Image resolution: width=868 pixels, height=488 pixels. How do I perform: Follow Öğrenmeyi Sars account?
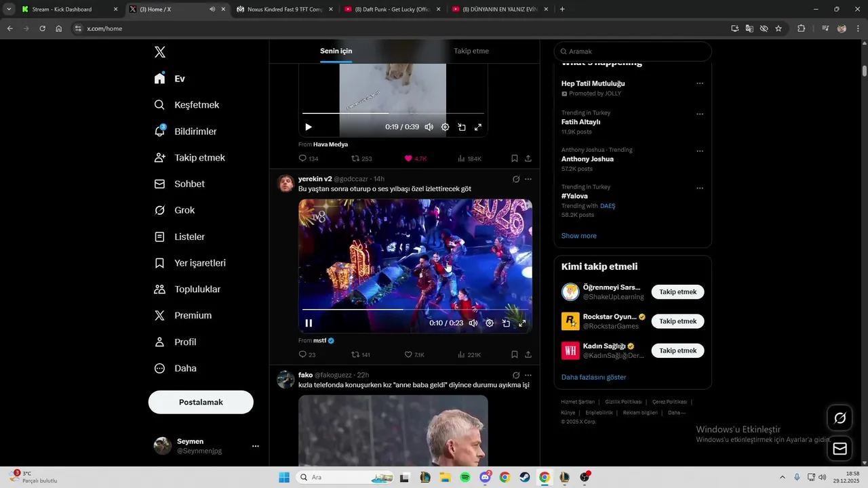click(x=677, y=292)
